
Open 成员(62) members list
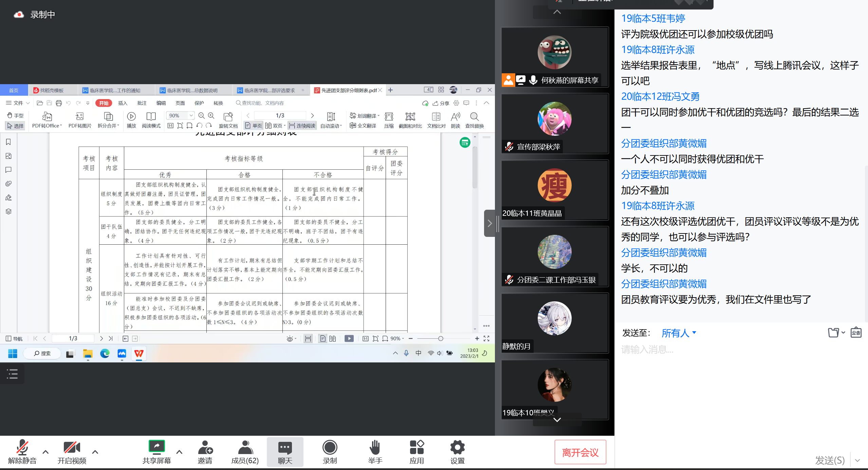[x=245, y=452]
